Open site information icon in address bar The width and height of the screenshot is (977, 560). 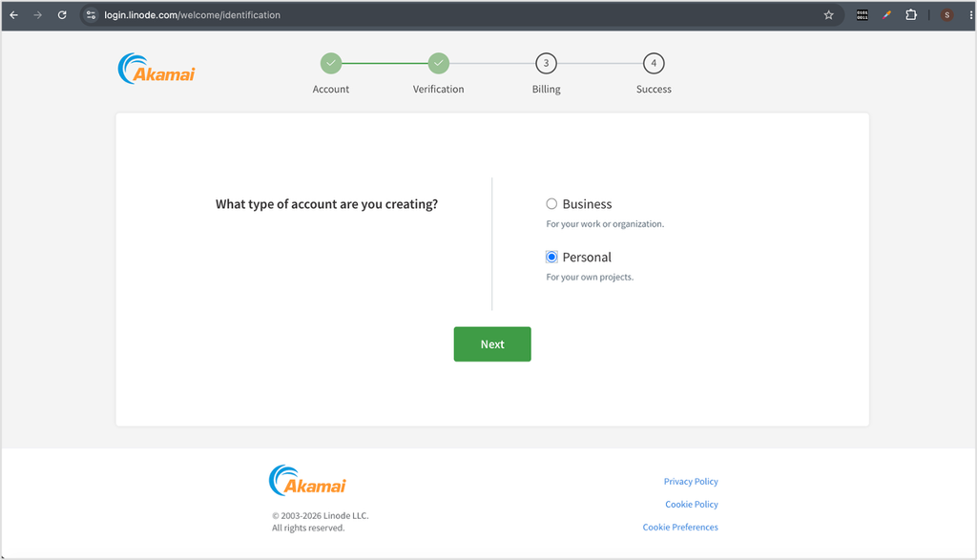(x=91, y=15)
